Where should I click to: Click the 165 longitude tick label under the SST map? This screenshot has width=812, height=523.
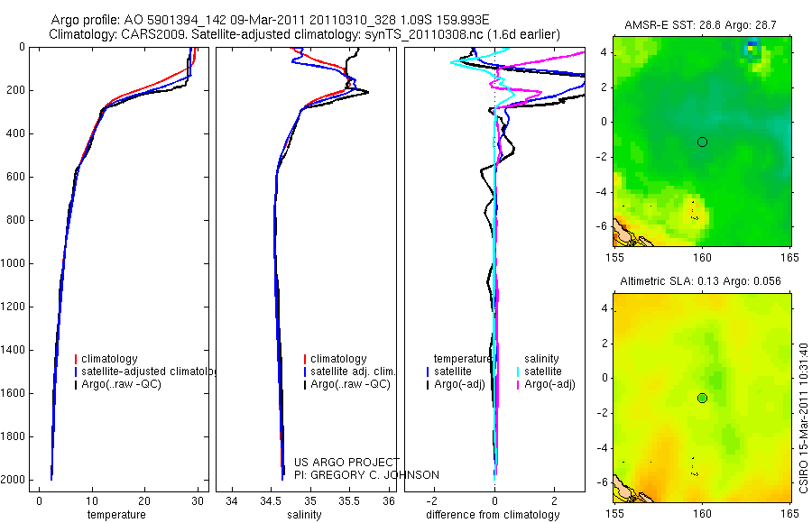click(790, 257)
